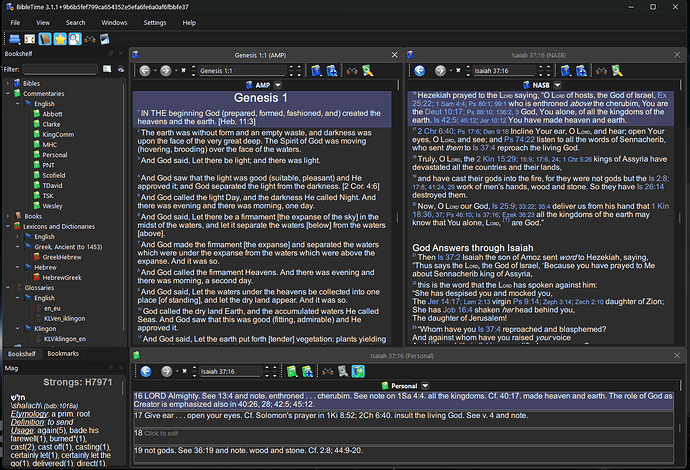Click the Bookshelf grouping icon beside the filter
The width and height of the screenshot is (690, 470).
tap(107, 69)
